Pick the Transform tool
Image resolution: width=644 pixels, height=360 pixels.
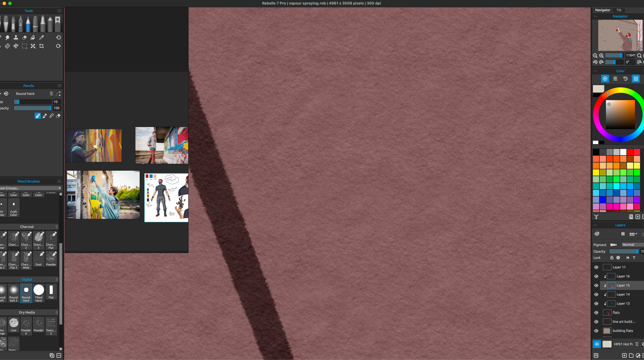pos(33,46)
